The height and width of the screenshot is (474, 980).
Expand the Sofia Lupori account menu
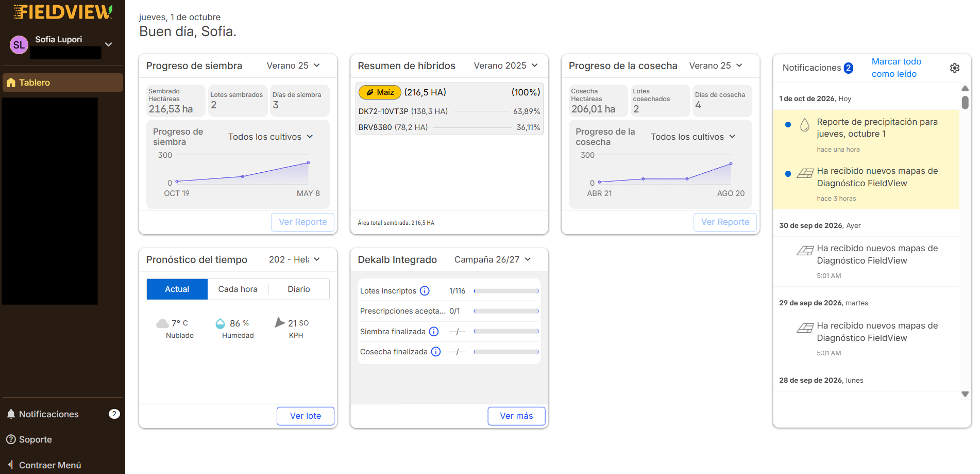(109, 44)
